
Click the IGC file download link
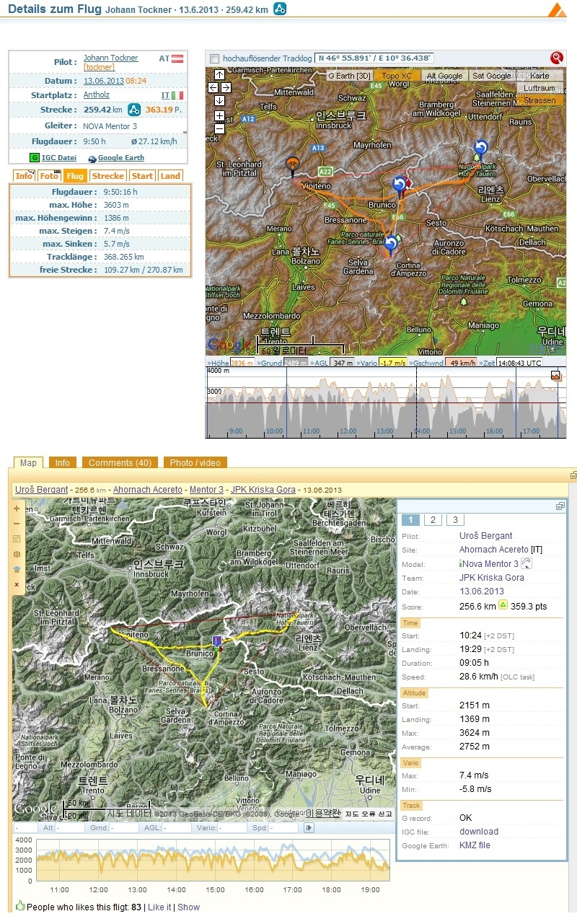click(479, 832)
